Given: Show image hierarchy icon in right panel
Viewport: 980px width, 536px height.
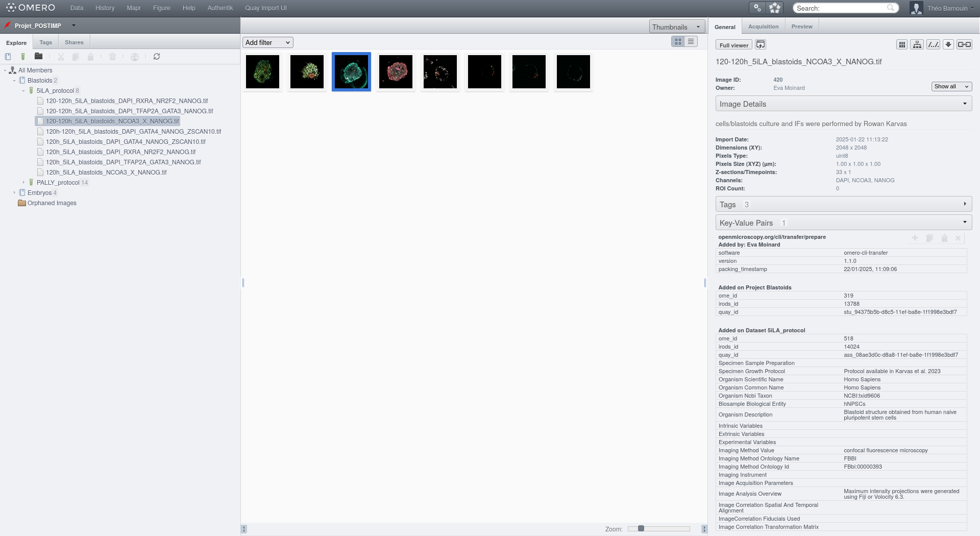Looking at the screenshot, I should 917,45.
